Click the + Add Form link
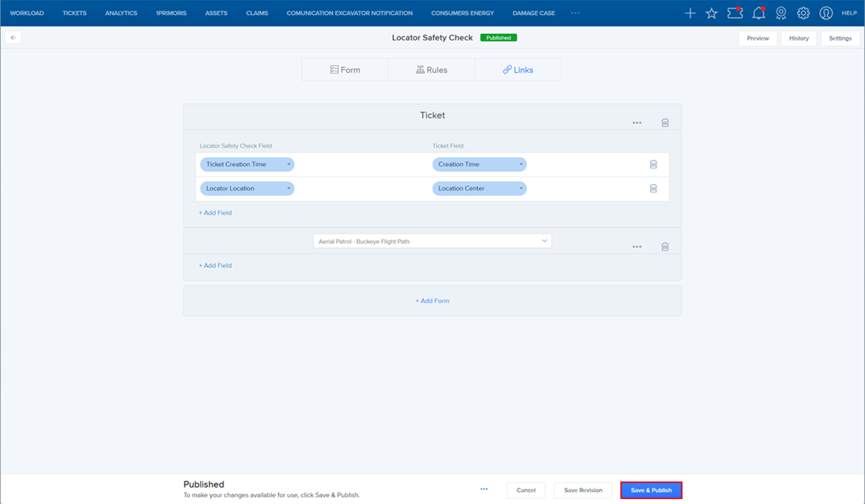 [x=432, y=300]
